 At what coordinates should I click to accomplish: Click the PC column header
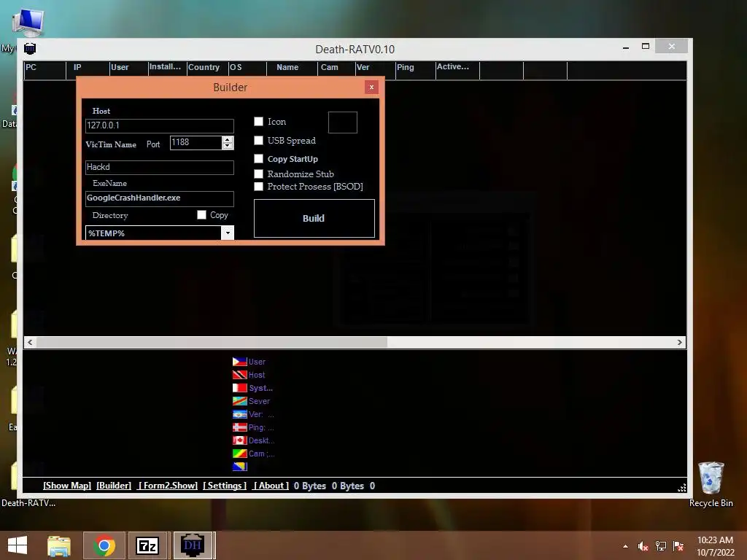pyautogui.click(x=44, y=70)
